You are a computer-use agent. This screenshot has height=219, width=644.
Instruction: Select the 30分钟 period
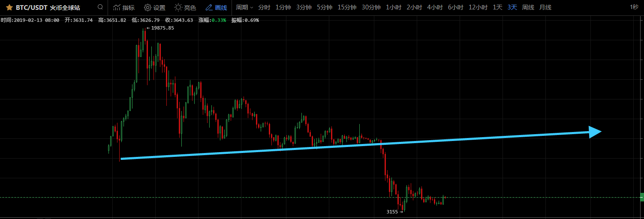click(x=371, y=7)
